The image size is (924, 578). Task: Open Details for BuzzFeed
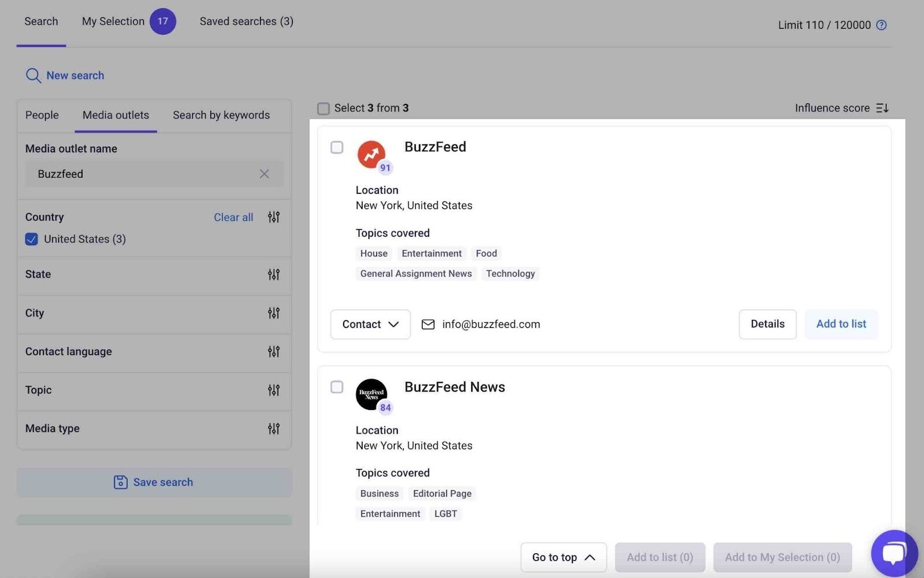click(767, 324)
